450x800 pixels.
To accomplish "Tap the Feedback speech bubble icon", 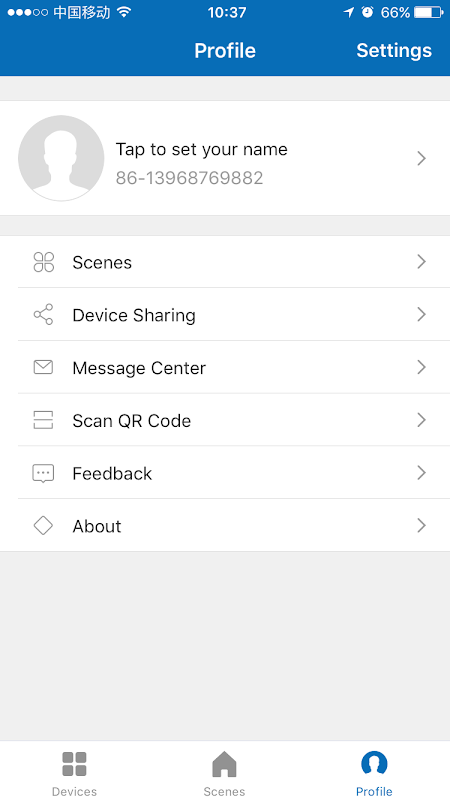I will (43, 473).
